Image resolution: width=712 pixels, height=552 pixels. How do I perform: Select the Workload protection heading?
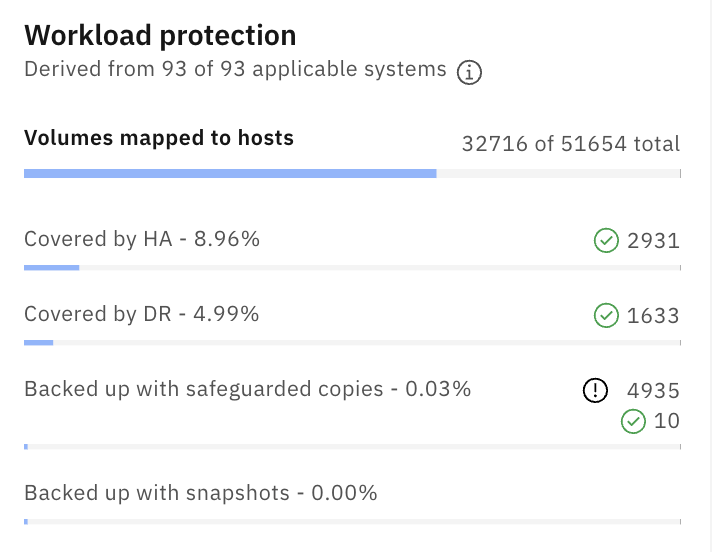click(160, 35)
